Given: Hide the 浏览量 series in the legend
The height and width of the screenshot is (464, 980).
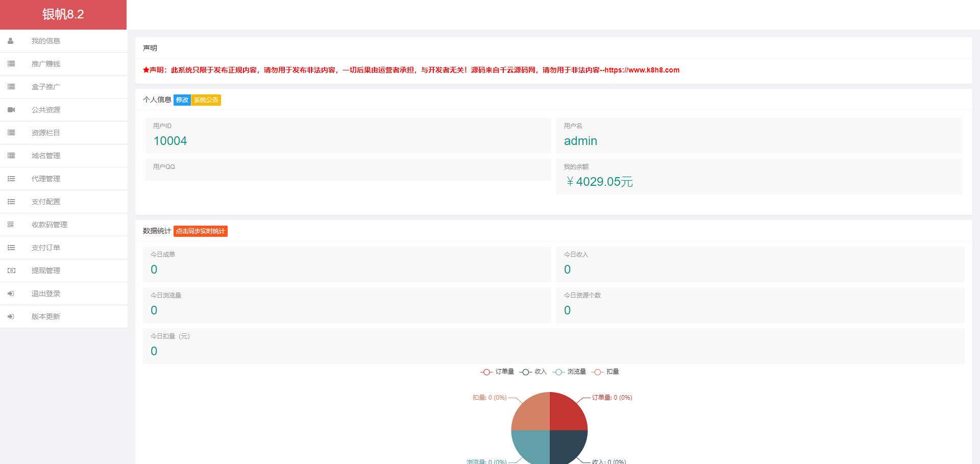Looking at the screenshot, I should click(x=569, y=372).
